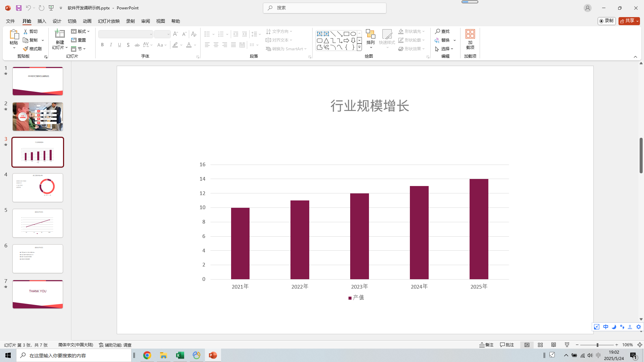Image resolution: width=644 pixels, height=362 pixels.
Task: Open the Select (选择) dropdown
Action: [x=445, y=49]
